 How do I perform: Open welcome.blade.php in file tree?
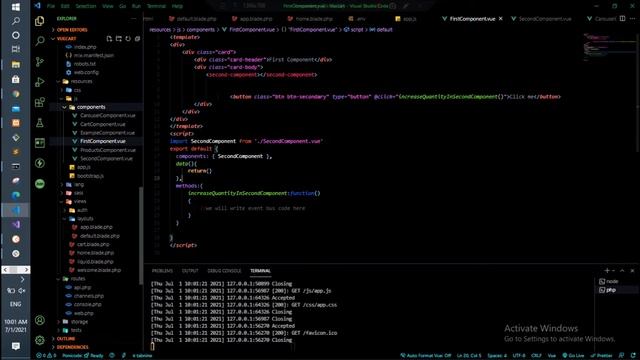(x=100, y=270)
